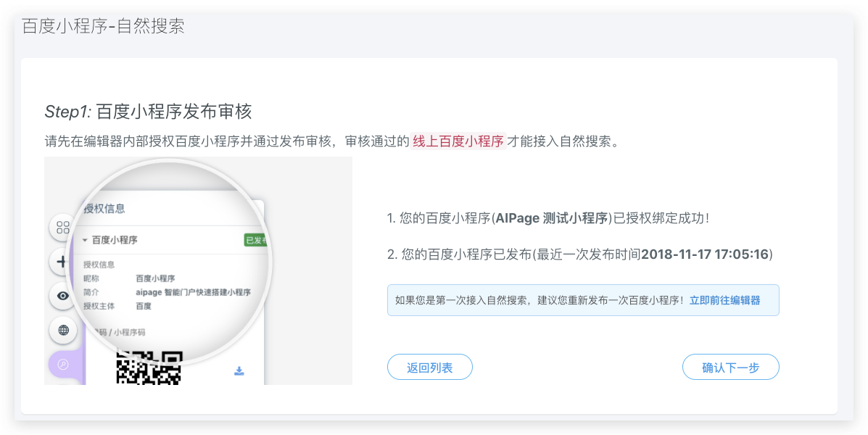Click the eye preview icon in the illustration

click(63, 296)
